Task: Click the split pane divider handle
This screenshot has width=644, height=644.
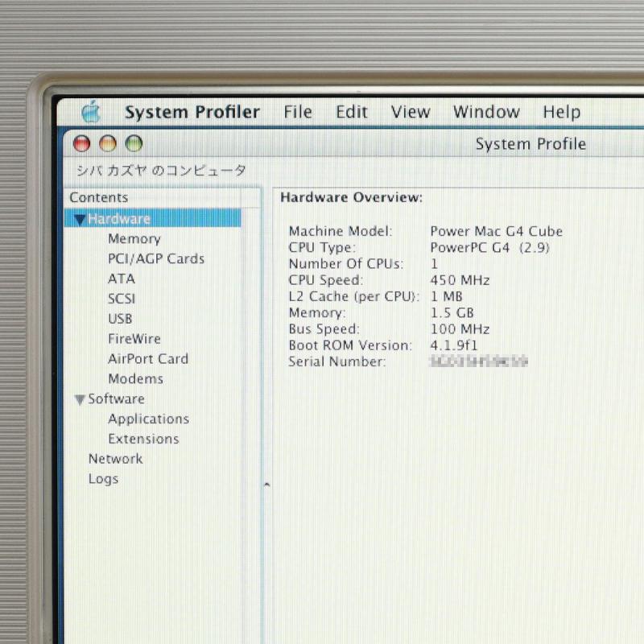Action: (267, 485)
